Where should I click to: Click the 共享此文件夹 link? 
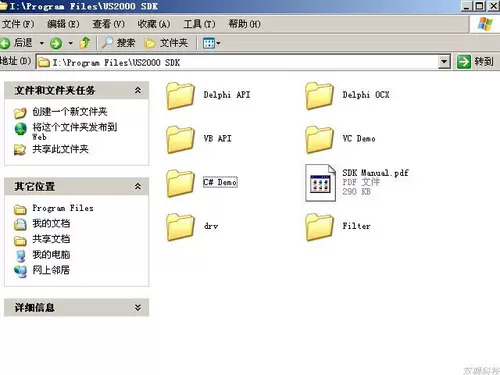[60, 149]
